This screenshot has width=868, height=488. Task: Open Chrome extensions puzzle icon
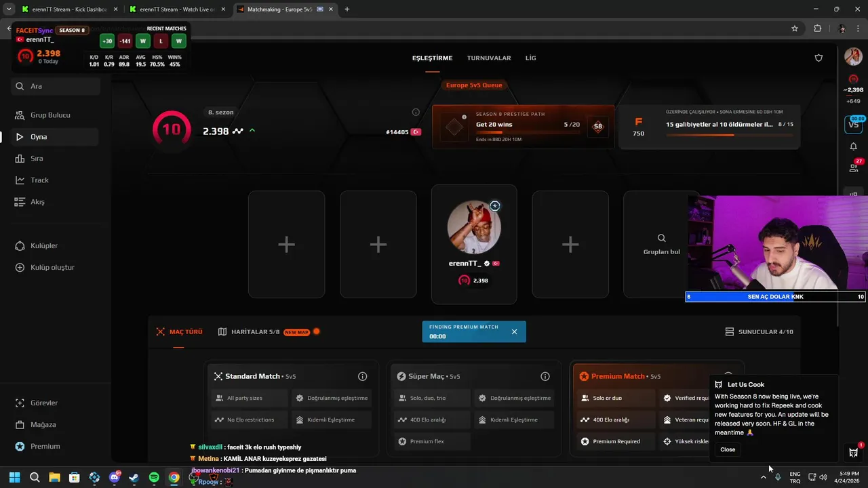point(817,28)
